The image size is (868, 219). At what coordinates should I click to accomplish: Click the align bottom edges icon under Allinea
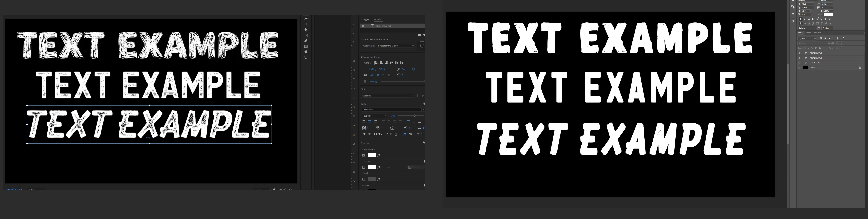click(x=402, y=63)
